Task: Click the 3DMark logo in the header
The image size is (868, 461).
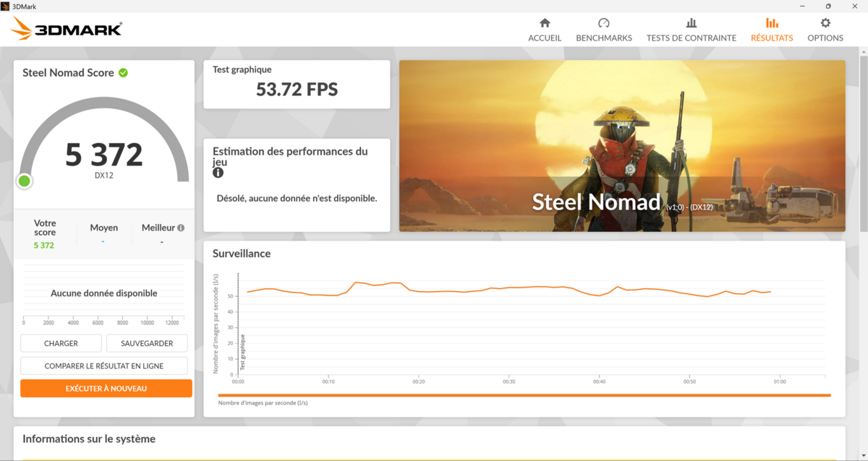Action: coord(67,29)
